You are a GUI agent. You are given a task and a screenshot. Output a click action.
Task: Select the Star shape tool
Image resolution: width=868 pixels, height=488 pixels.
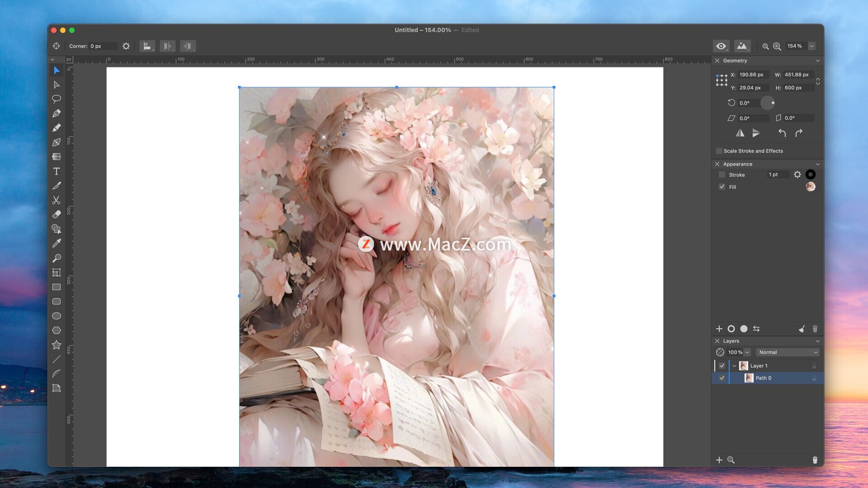[57, 345]
